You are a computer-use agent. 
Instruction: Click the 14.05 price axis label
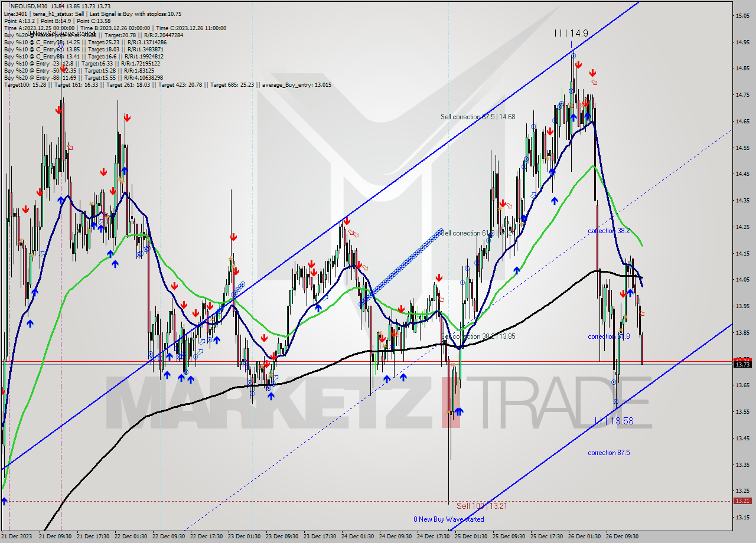[742, 279]
